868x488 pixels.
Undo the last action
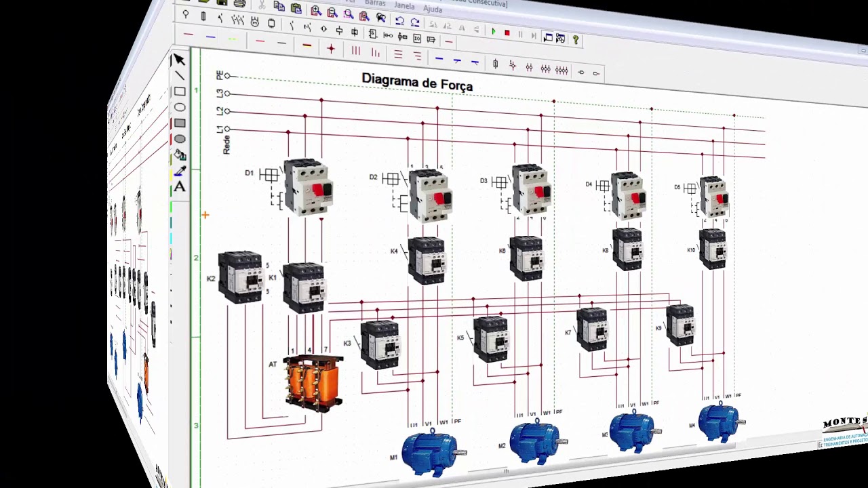click(x=399, y=20)
